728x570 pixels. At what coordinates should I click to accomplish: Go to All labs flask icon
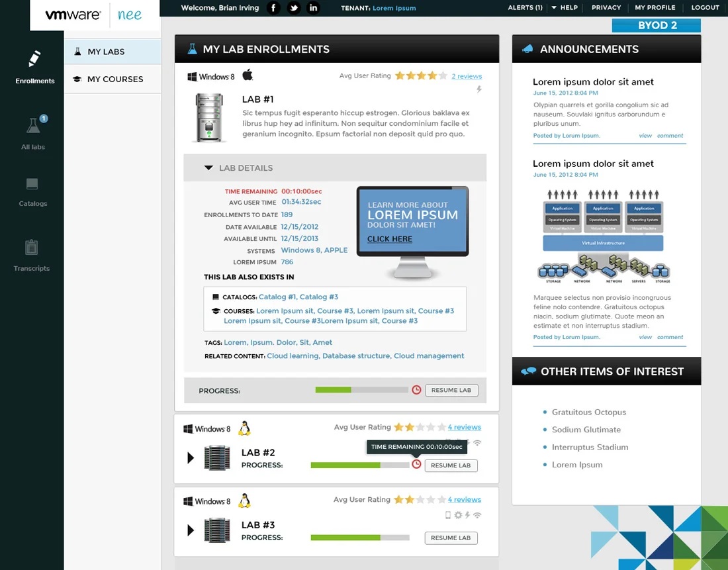pyautogui.click(x=33, y=126)
